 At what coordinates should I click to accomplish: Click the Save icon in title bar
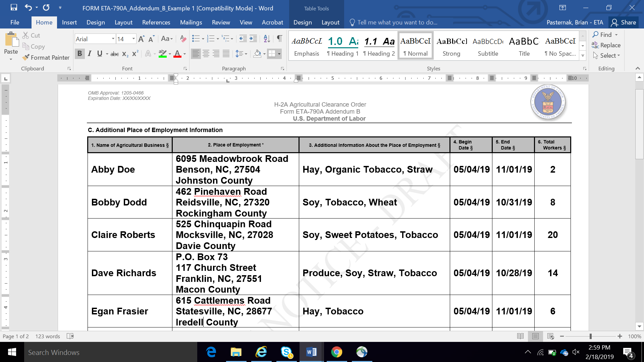pos(14,7)
